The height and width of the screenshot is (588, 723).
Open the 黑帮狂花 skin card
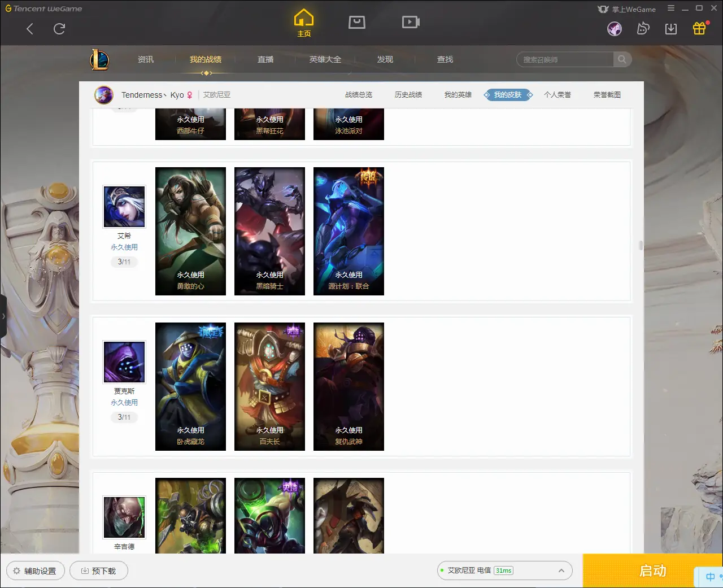point(269,124)
